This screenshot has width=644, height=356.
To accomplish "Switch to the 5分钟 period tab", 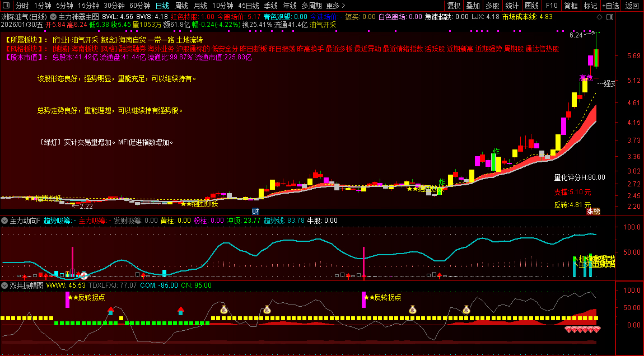I will click(64, 6).
